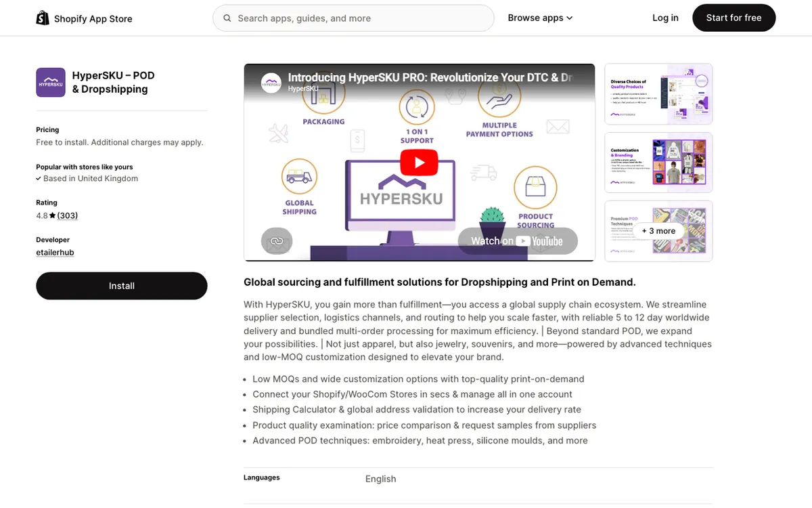Click the search magnifier icon

click(227, 18)
